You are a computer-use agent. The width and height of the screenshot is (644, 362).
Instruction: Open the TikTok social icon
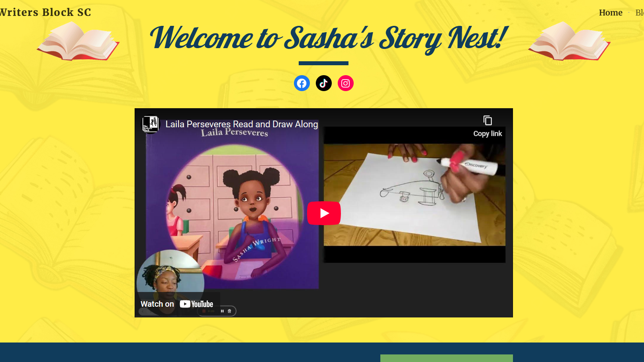(x=323, y=83)
